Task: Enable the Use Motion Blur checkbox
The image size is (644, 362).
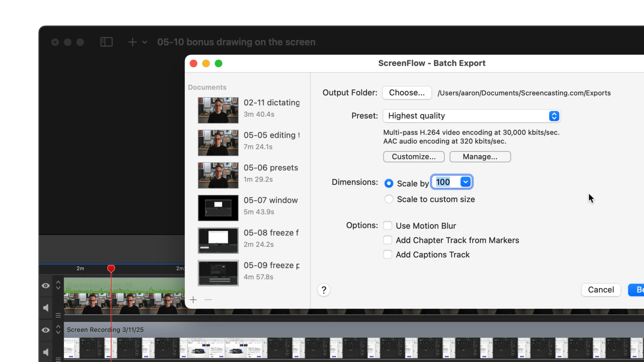Action: 388,225
